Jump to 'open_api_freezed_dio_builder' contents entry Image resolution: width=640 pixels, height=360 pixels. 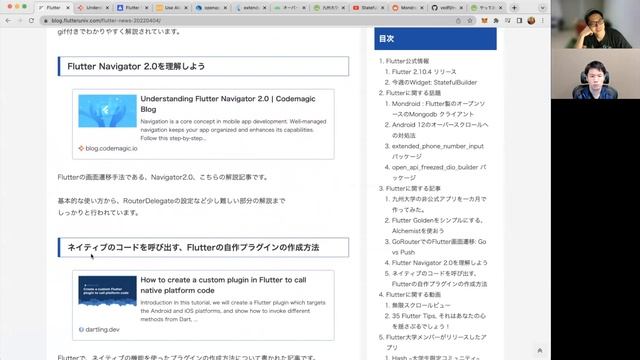tap(439, 173)
